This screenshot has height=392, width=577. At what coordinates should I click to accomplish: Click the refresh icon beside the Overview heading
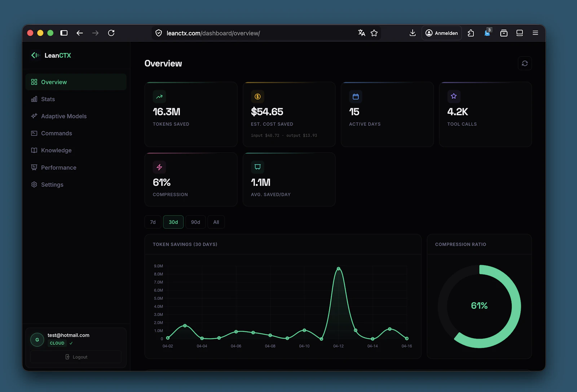pyautogui.click(x=525, y=63)
